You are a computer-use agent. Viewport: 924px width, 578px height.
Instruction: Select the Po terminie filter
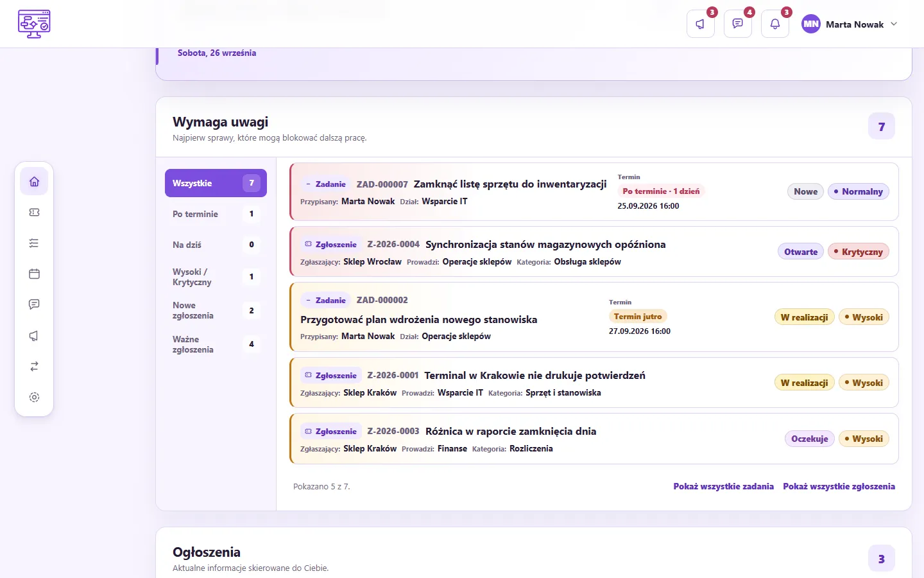pyautogui.click(x=216, y=214)
